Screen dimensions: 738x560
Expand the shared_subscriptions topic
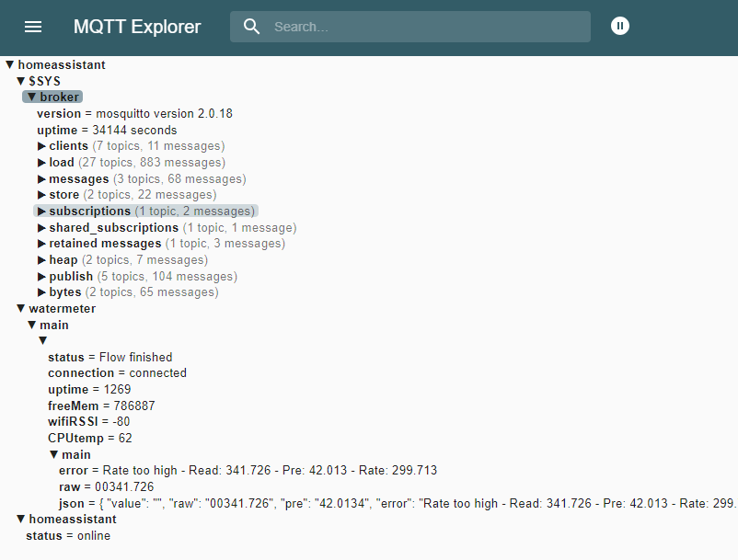[41, 228]
